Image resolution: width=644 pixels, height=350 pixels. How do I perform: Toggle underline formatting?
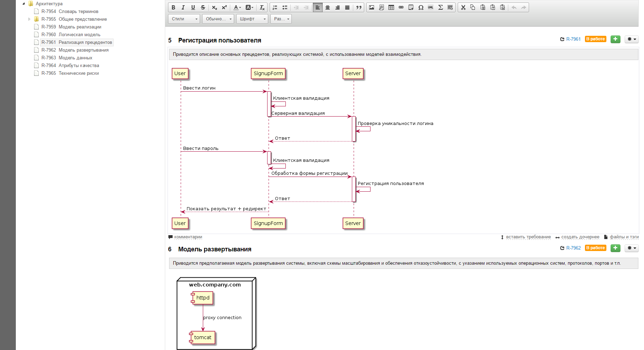pos(193,7)
